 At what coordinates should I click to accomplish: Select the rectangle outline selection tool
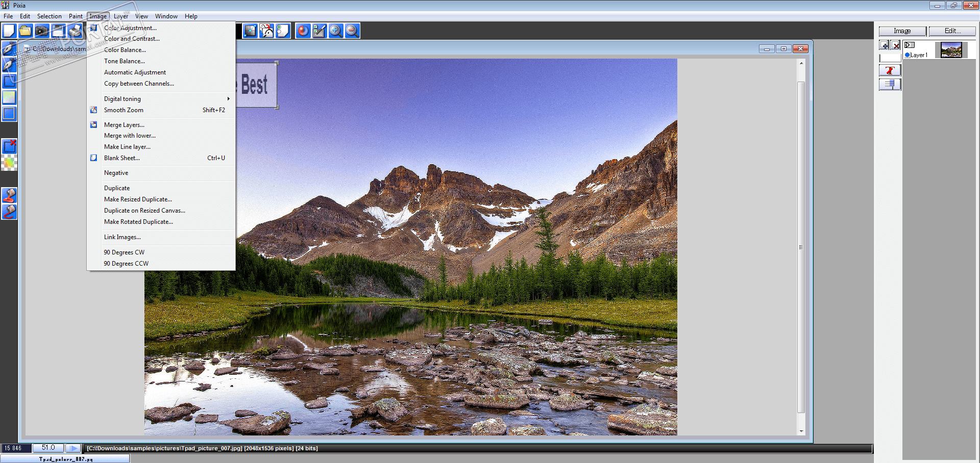click(x=9, y=81)
